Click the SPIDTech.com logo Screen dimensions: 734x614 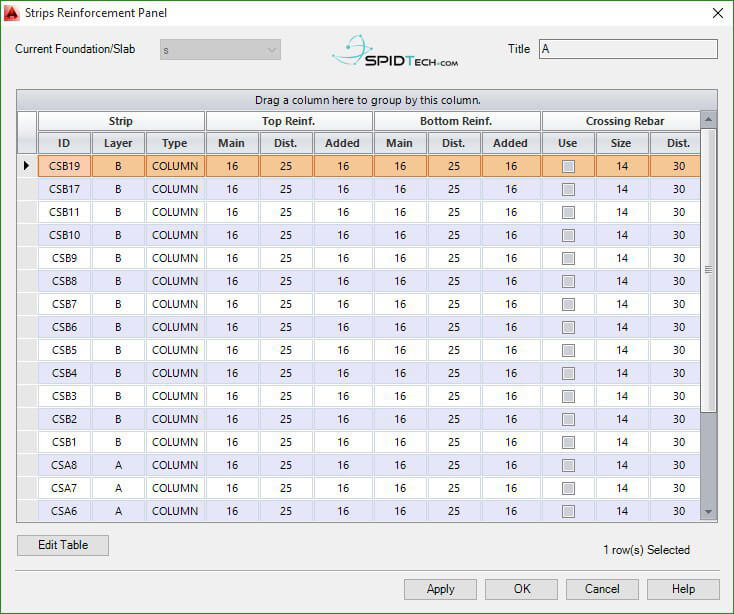pyautogui.click(x=395, y=51)
